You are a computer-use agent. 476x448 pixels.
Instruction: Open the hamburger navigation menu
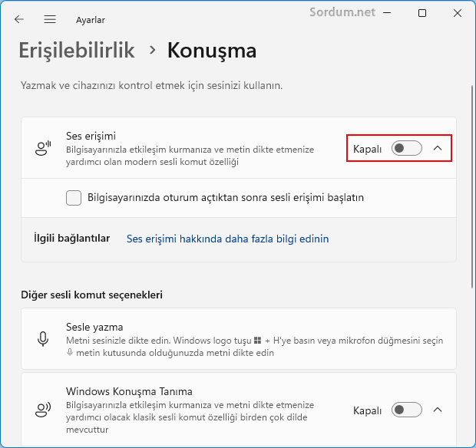[50, 19]
